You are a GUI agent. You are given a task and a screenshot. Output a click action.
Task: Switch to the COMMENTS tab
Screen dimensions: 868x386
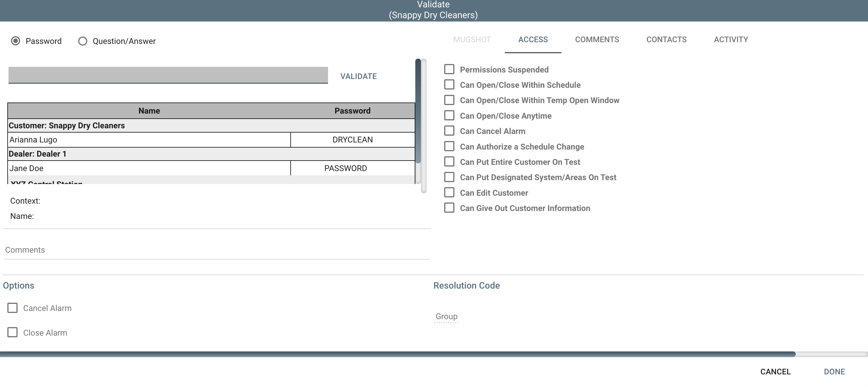coord(597,40)
